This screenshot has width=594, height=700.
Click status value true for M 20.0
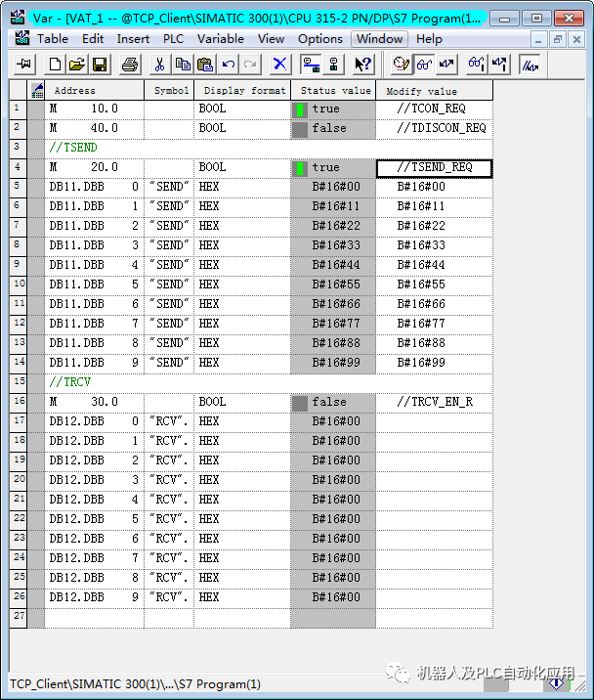point(333,168)
